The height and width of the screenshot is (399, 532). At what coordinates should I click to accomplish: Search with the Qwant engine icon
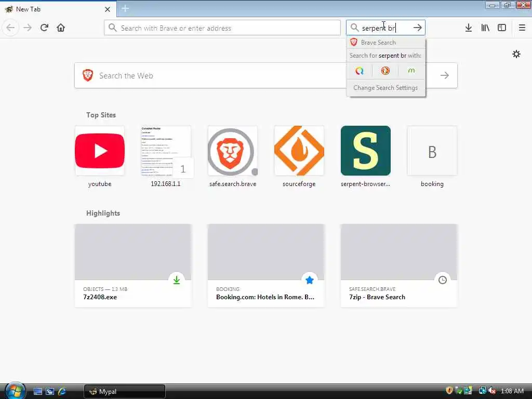click(360, 71)
